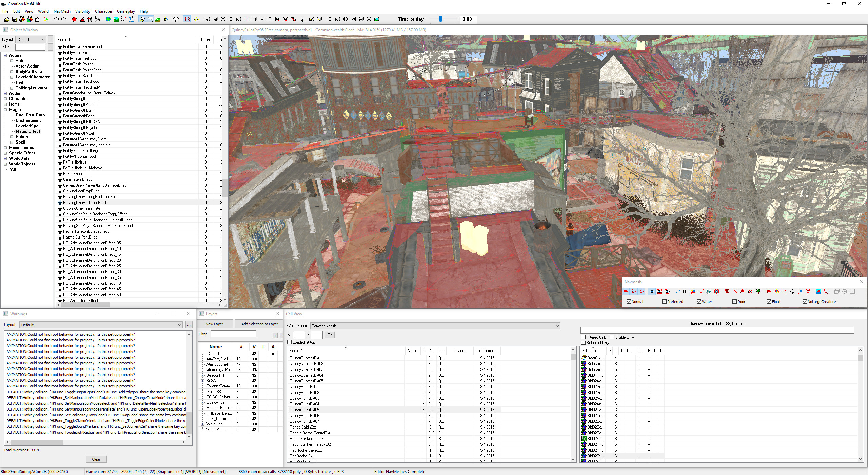868x475 pixels.
Task: Click the New Layer button in Layers panel
Action: 214,324
